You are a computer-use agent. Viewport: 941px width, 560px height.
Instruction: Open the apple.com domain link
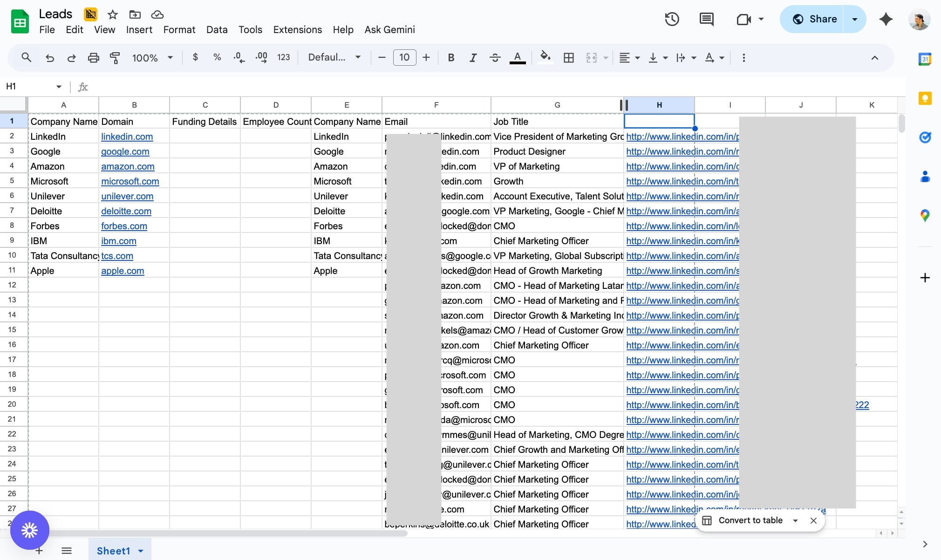(123, 271)
